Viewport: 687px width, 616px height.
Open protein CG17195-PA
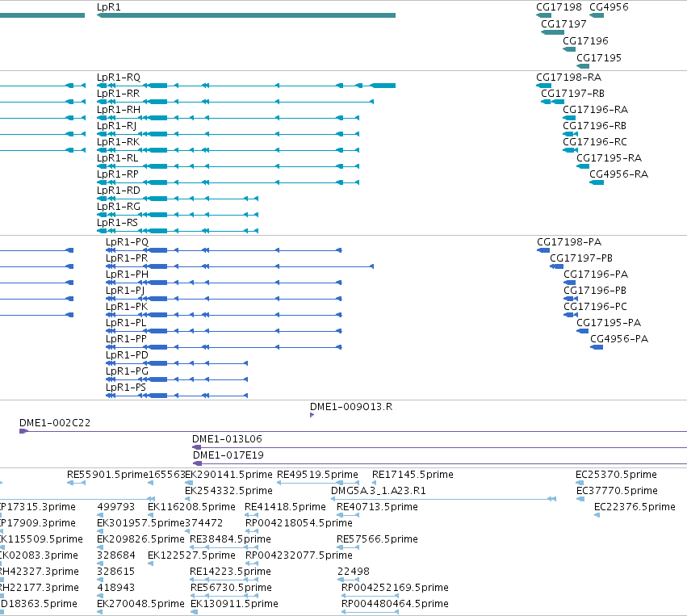583,331
